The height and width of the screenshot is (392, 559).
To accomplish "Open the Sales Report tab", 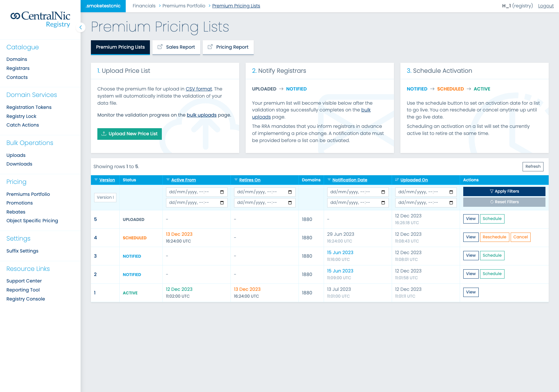I will [176, 47].
